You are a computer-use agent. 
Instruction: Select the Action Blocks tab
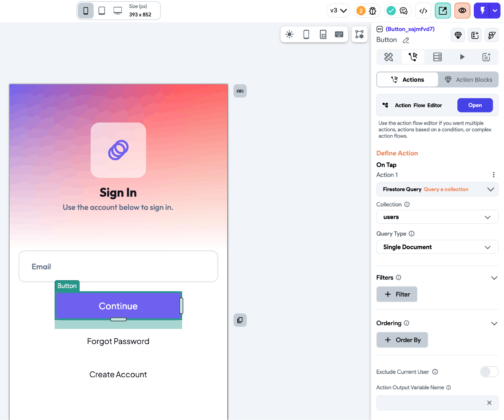pos(468,80)
